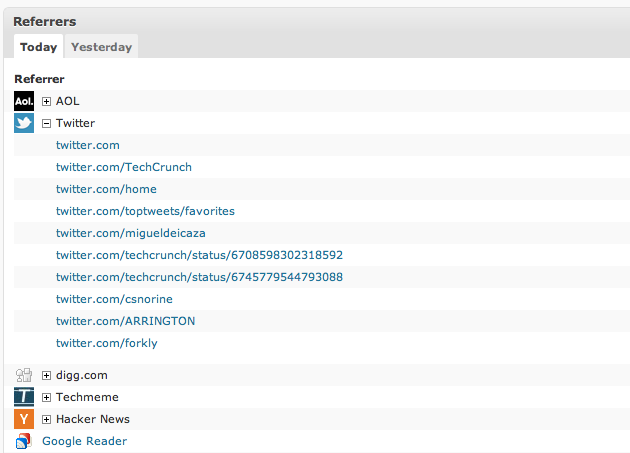Expand the Hacker News referrer group
The height and width of the screenshot is (453, 630).
[x=46, y=419]
